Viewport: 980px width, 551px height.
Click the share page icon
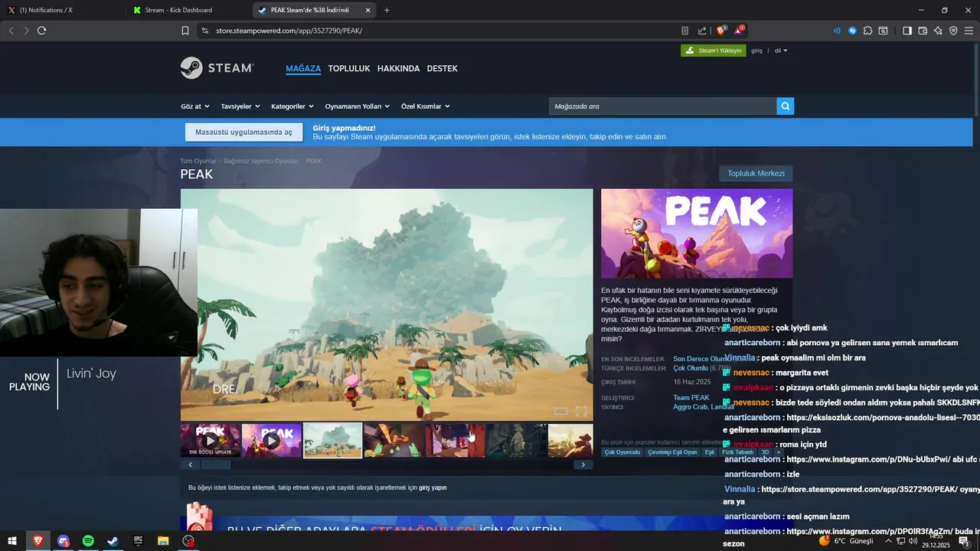tap(702, 31)
